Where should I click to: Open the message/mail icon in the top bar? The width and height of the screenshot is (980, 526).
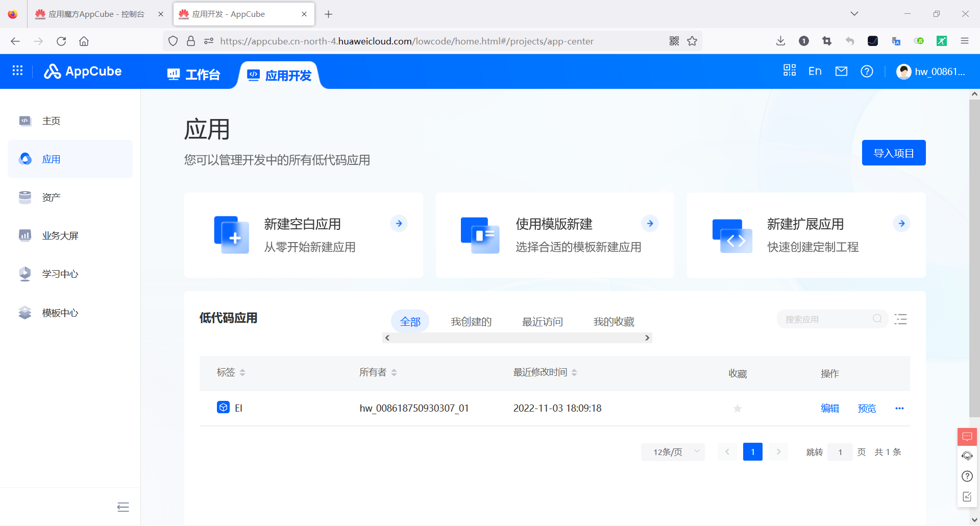841,71
